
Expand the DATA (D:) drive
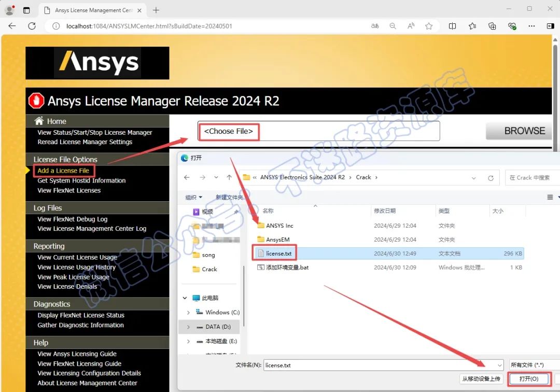(188, 327)
